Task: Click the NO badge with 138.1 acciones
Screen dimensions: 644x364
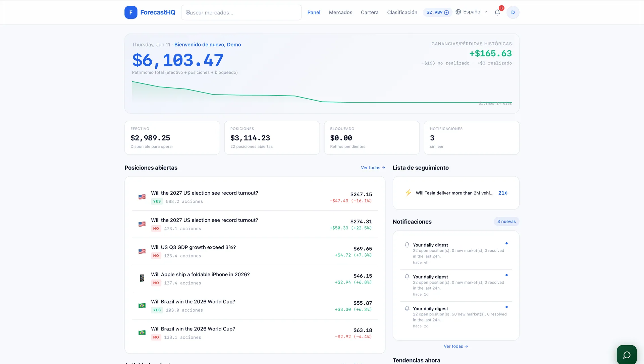Action: [156, 337]
